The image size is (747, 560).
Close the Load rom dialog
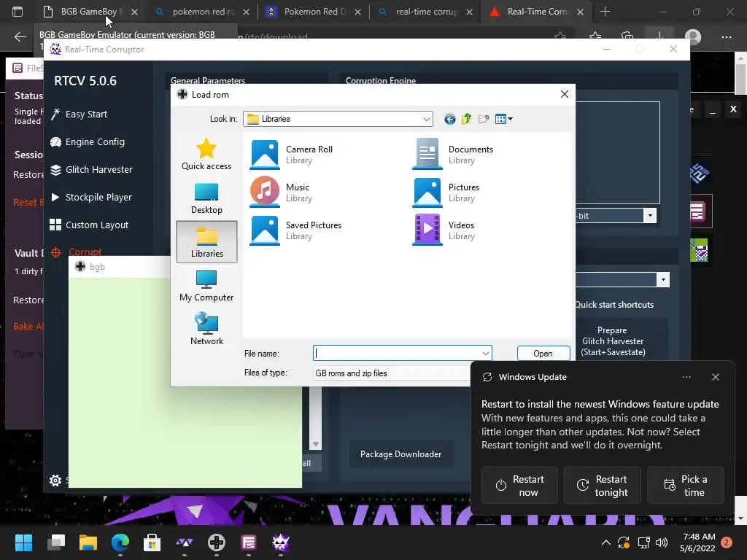click(565, 94)
